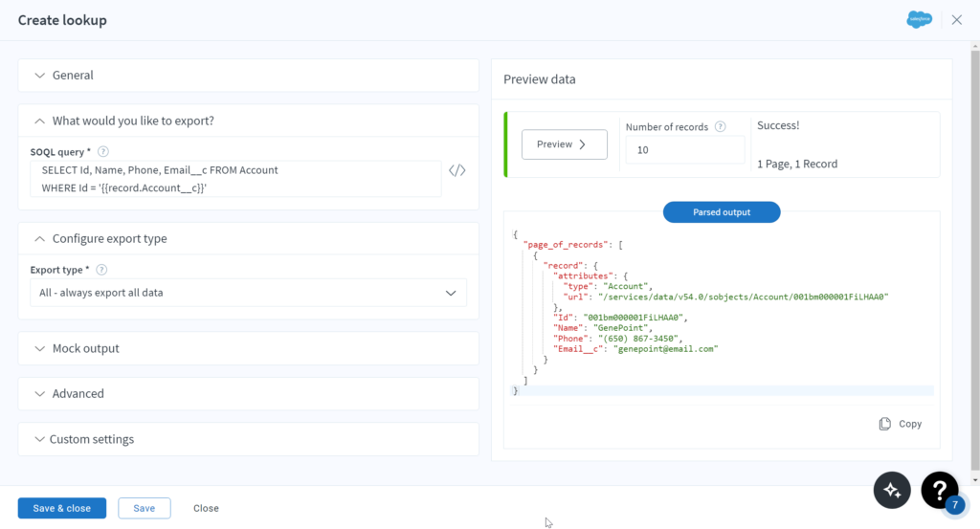Screen dimensions: 980x529
Task: Click the Preview button
Action: click(x=564, y=144)
